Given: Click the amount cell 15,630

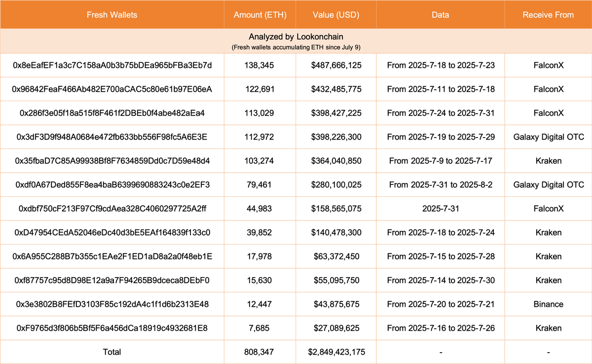Looking at the screenshot, I should click(259, 280).
